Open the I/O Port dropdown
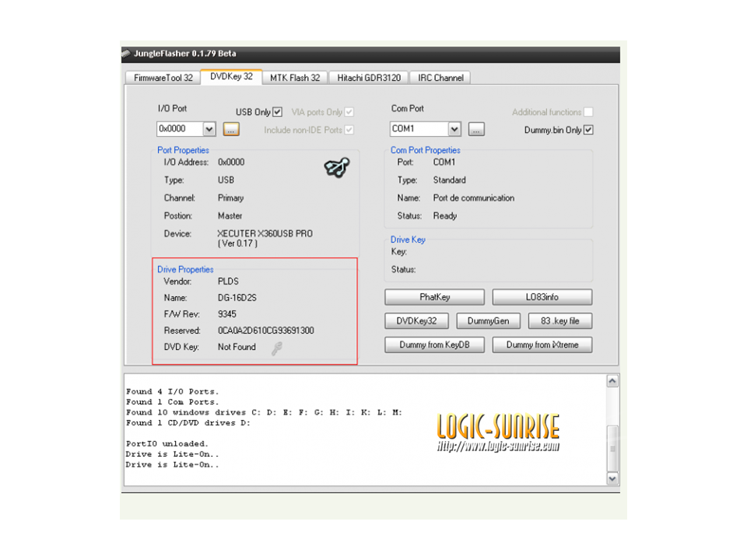The height and width of the screenshot is (560, 747). coord(209,129)
